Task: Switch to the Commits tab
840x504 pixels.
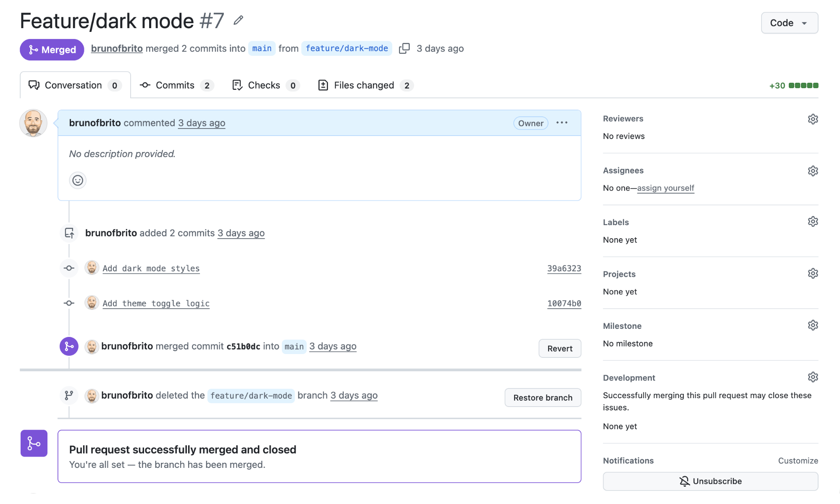Action: tap(177, 85)
